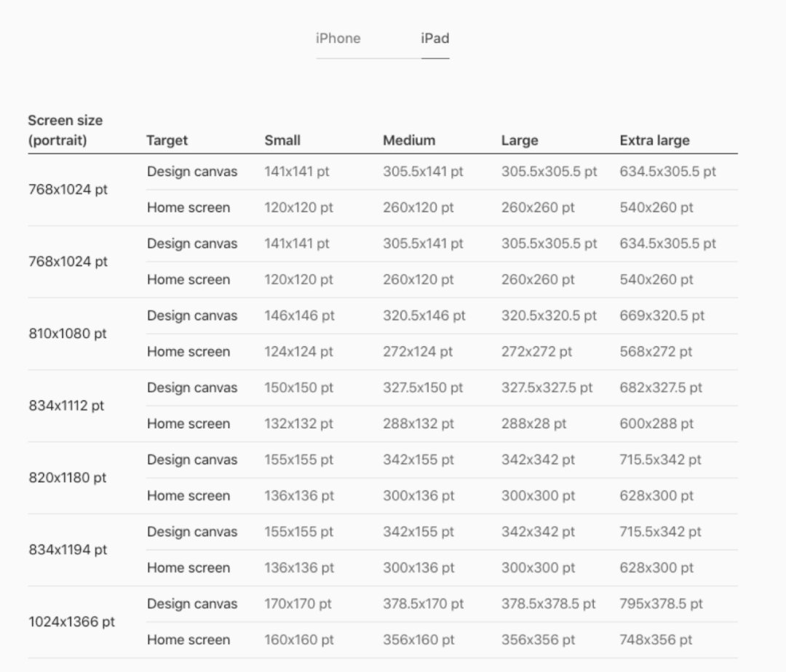Click the 669x320.5 pt extra large value
Image resolution: width=786 pixels, height=672 pixels.
(662, 316)
